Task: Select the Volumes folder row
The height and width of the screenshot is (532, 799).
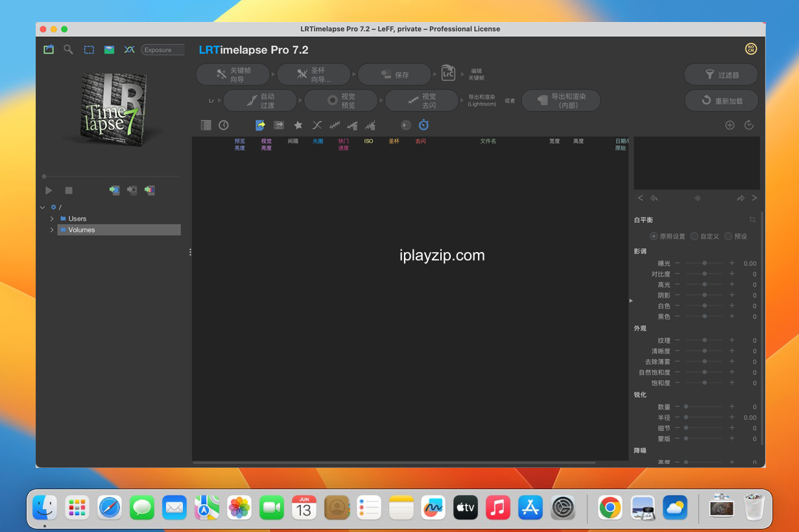Action: pyautogui.click(x=119, y=230)
